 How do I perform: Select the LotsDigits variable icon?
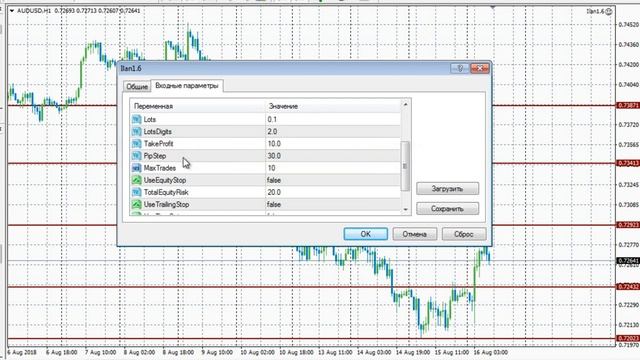[136, 131]
